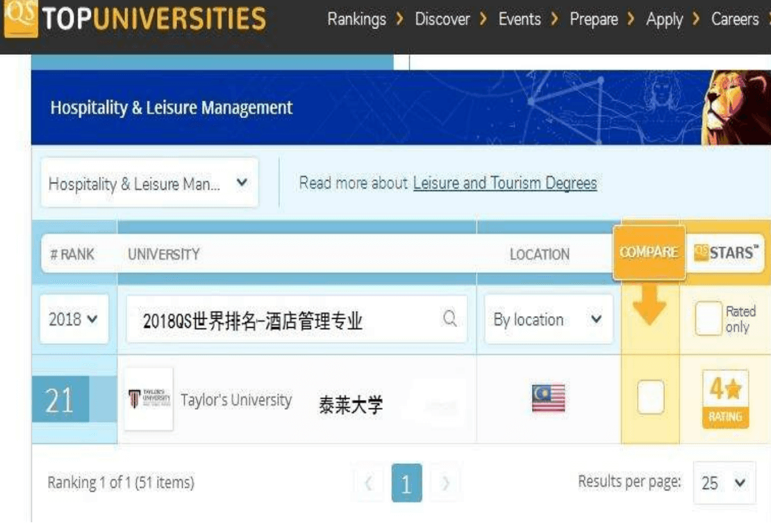Screen dimensions: 771x532
Task: Open the Leisure and Tourism Degrees link
Action: point(505,183)
